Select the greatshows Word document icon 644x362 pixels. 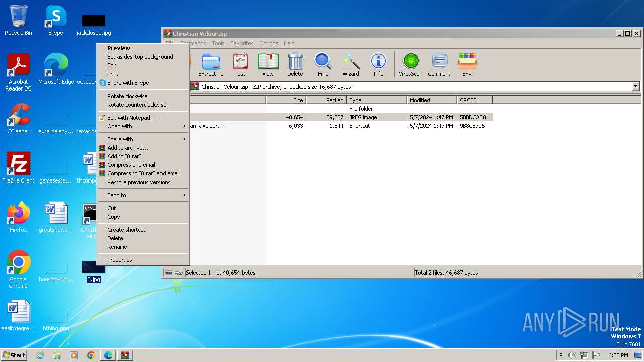click(x=56, y=217)
